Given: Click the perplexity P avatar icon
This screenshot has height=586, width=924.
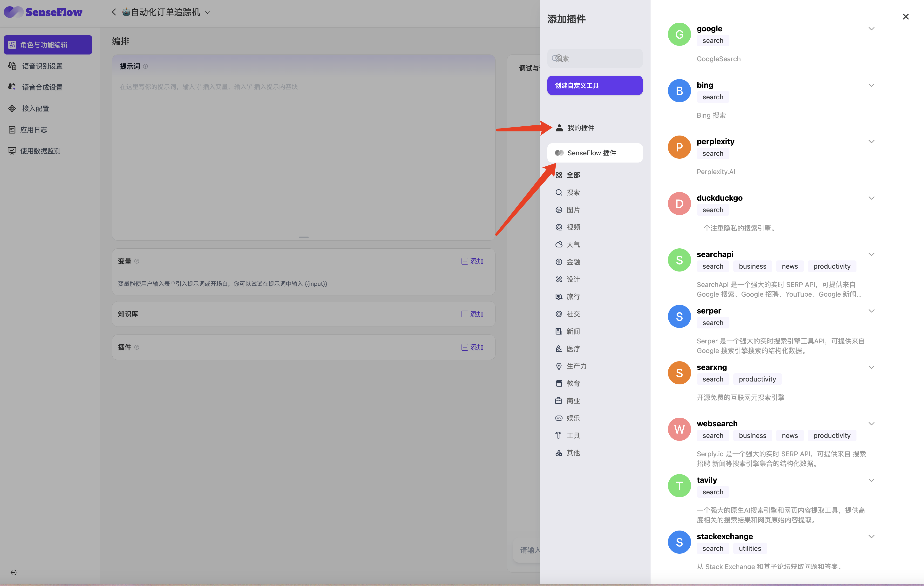Looking at the screenshot, I should point(679,147).
